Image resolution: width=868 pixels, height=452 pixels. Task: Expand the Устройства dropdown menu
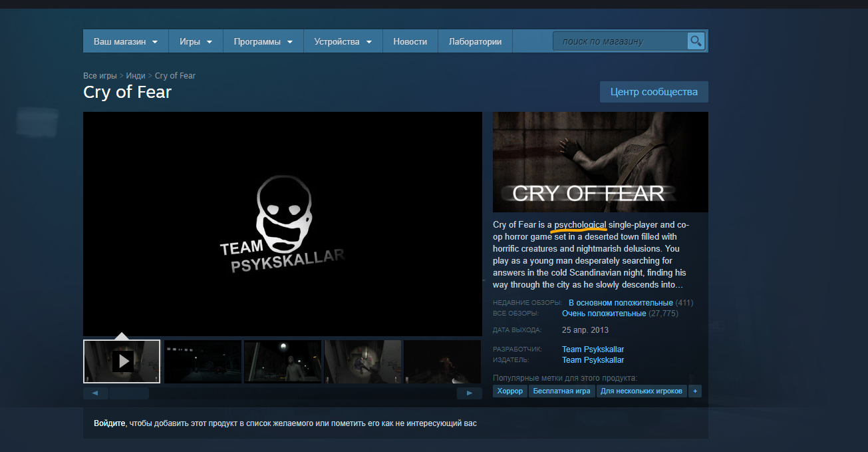coord(343,41)
